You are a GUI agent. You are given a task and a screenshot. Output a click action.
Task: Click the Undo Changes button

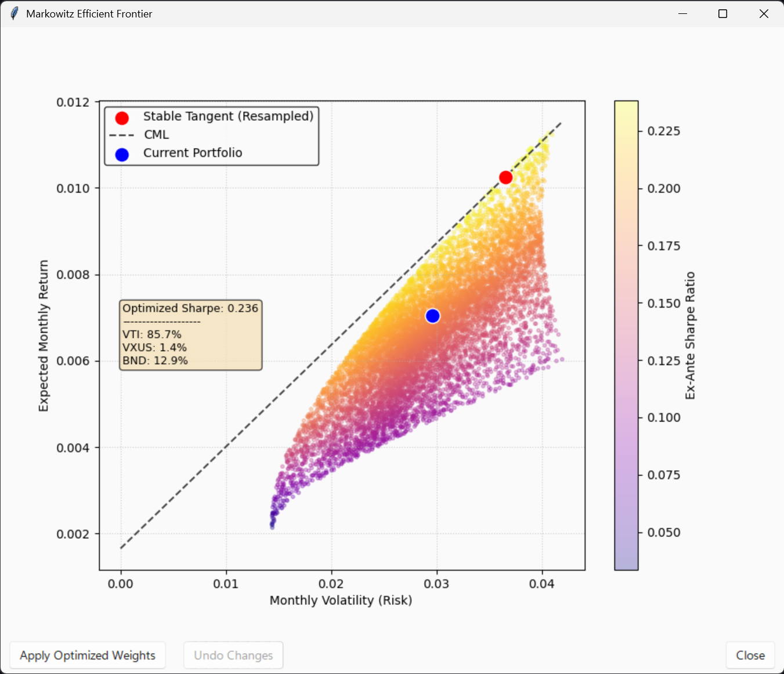(233, 655)
